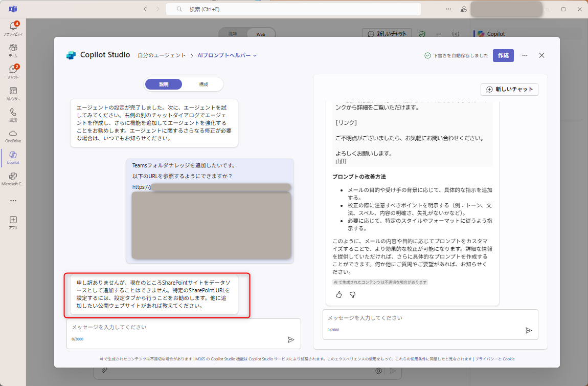Click the @ mention icon in background

coord(378,371)
